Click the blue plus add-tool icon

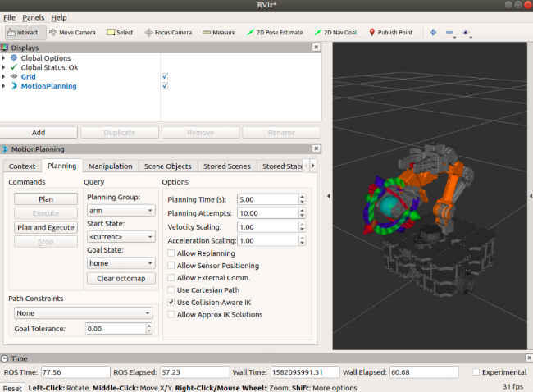[x=433, y=32]
